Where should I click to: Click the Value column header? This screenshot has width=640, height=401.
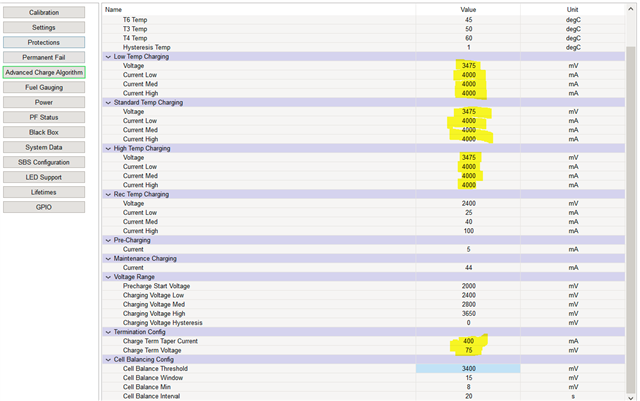tap(468, 9)
